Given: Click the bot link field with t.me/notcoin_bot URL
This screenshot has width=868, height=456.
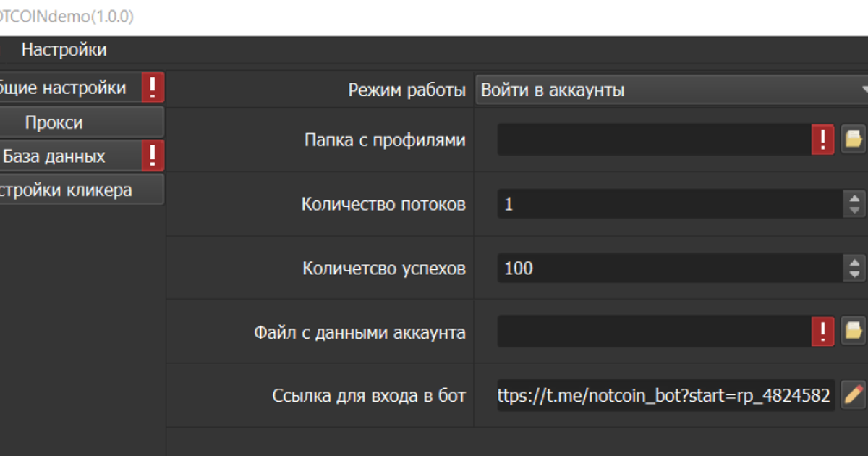Looking at the screenshot, I should coord(666,395).
